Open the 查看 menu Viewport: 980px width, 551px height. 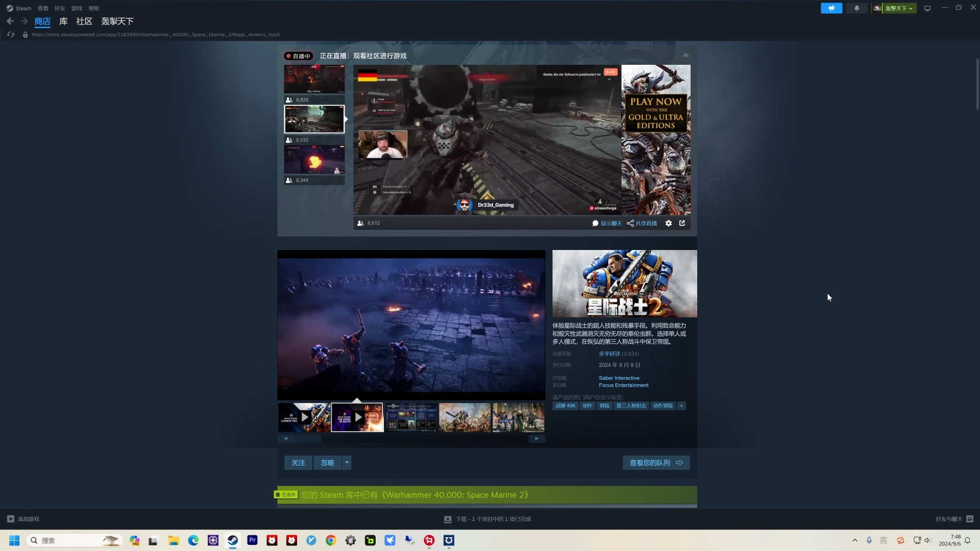(x=43, y=8)
